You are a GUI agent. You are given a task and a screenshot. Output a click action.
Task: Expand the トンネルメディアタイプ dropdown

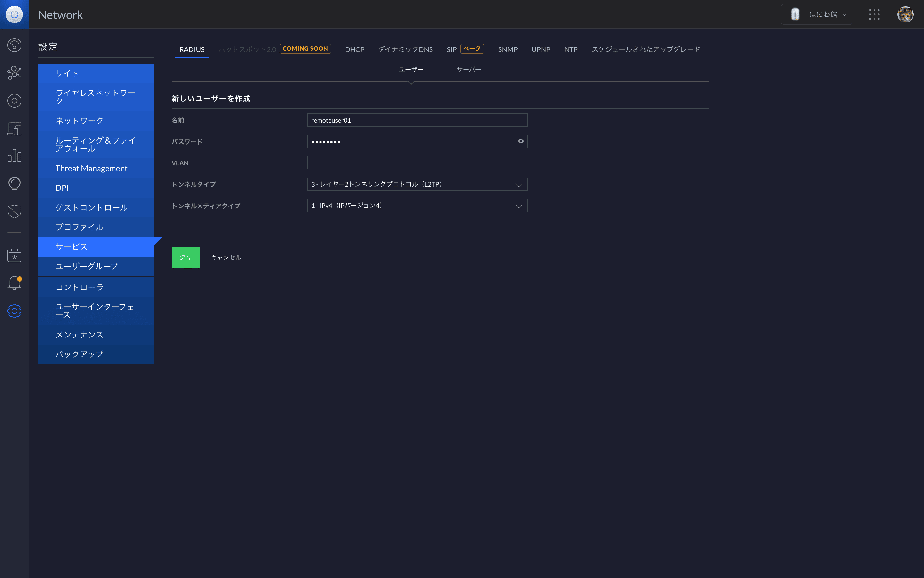pos(417,206)
